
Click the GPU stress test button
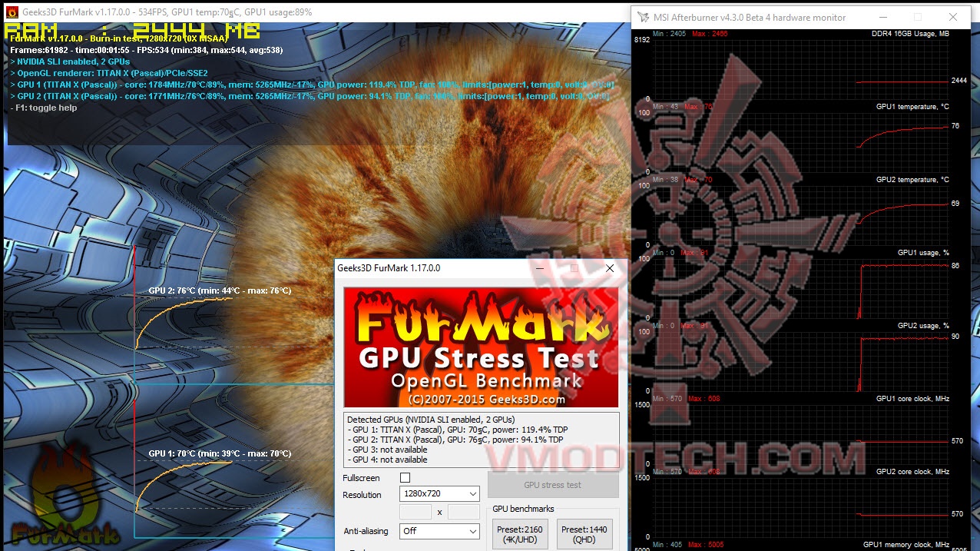point(553,485)
